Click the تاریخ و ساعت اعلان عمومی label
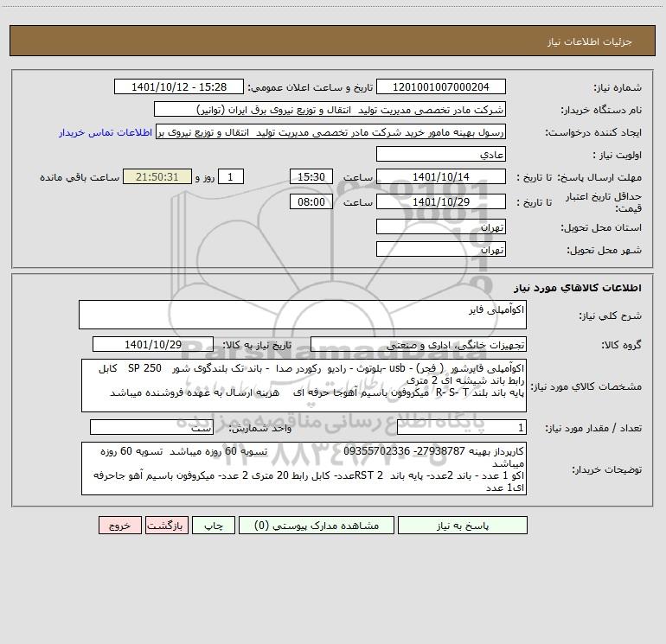The image size is (666, 644). 311,87
